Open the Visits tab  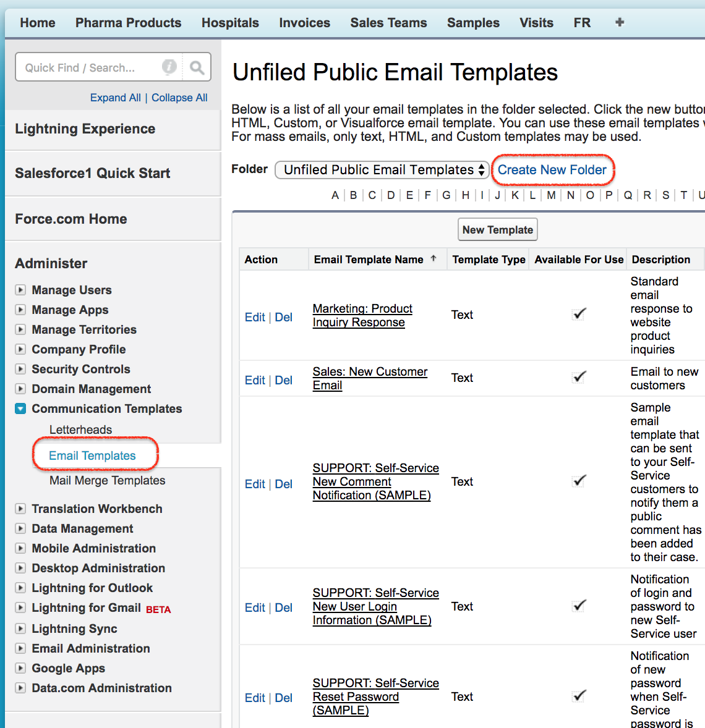click(536, 23)
